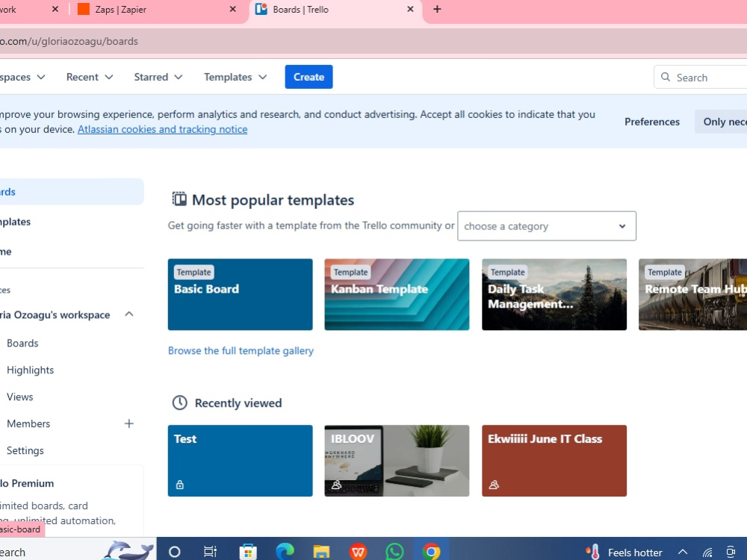Open WPS Office from the taskbar
747x560 pixels.
pyautogui.click(x=359, y=552)
